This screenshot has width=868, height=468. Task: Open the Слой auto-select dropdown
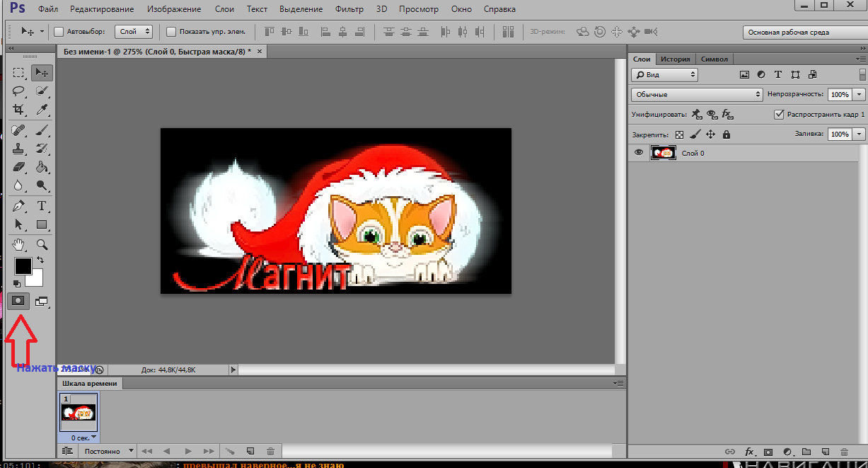[x=134, y=32]
